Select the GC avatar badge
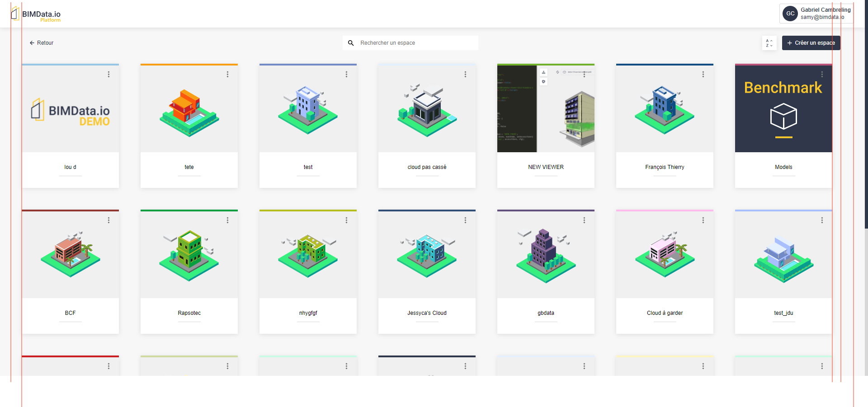Screen dimensions: 868x407 pos(790,13)
